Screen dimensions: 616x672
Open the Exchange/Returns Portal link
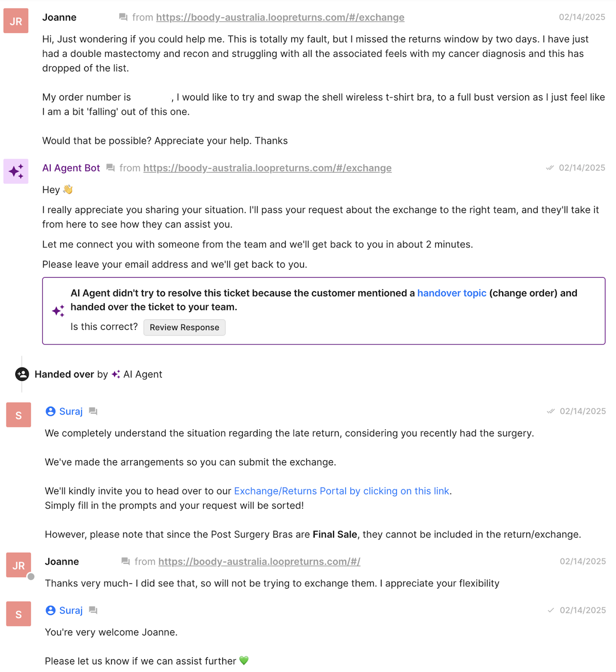tap(342, 491)
